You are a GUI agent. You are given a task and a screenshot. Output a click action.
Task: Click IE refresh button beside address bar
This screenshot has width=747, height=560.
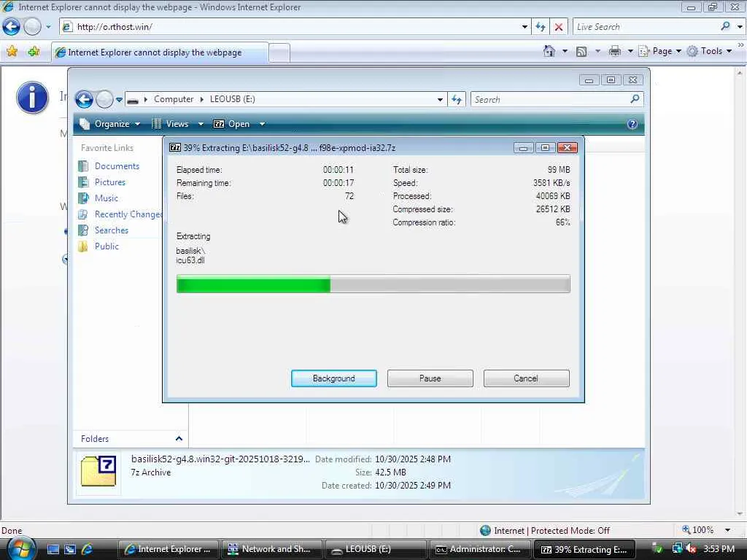541,27
